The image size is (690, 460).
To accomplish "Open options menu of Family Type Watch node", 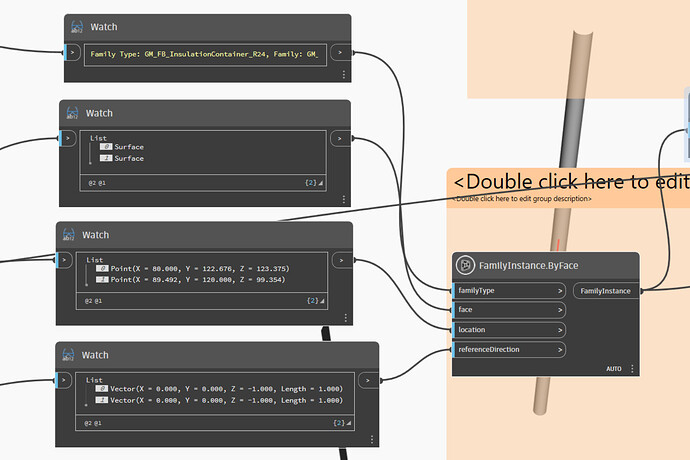I will click(344, 75).
